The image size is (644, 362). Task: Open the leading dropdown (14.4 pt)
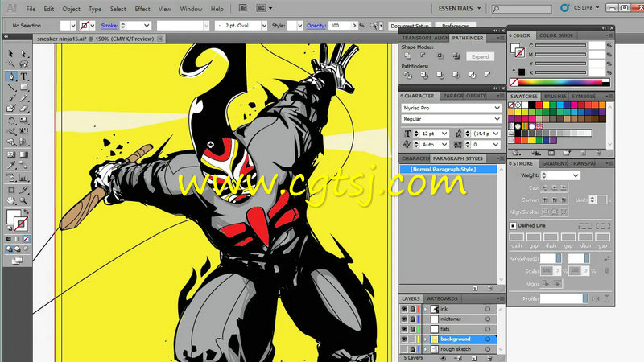point(496,134)
